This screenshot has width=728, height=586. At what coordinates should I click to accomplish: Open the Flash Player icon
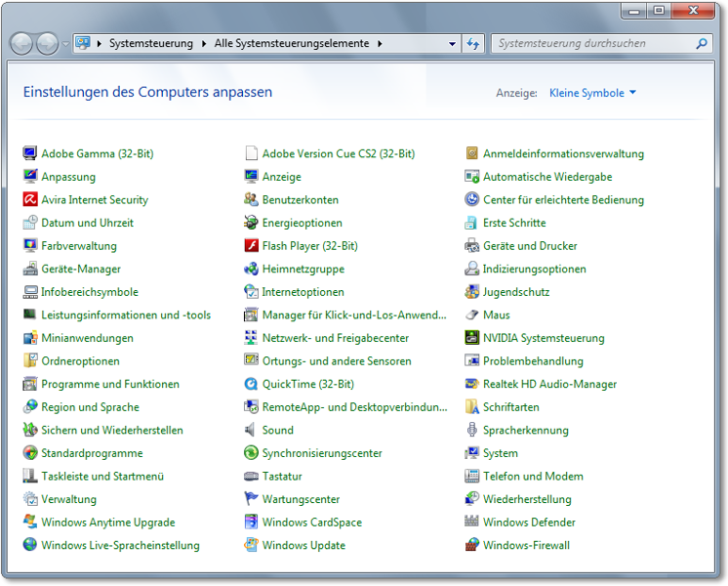click(252, 246)
